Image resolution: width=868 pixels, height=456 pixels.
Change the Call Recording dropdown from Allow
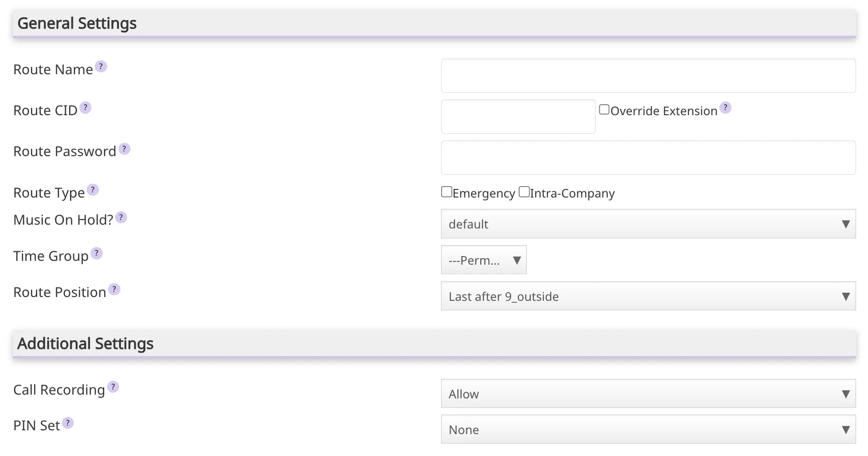point(649,394)
